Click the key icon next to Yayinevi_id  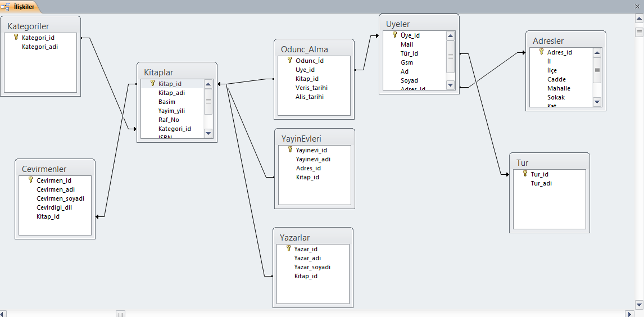point(290,150)
